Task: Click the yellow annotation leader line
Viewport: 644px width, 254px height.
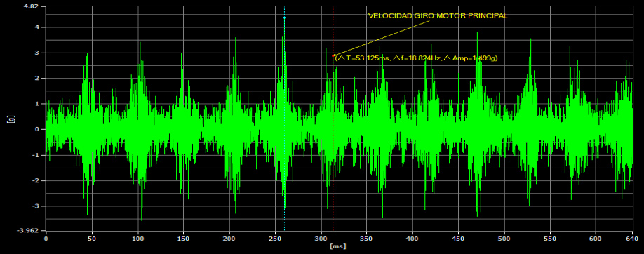Action: click(382, 38)
